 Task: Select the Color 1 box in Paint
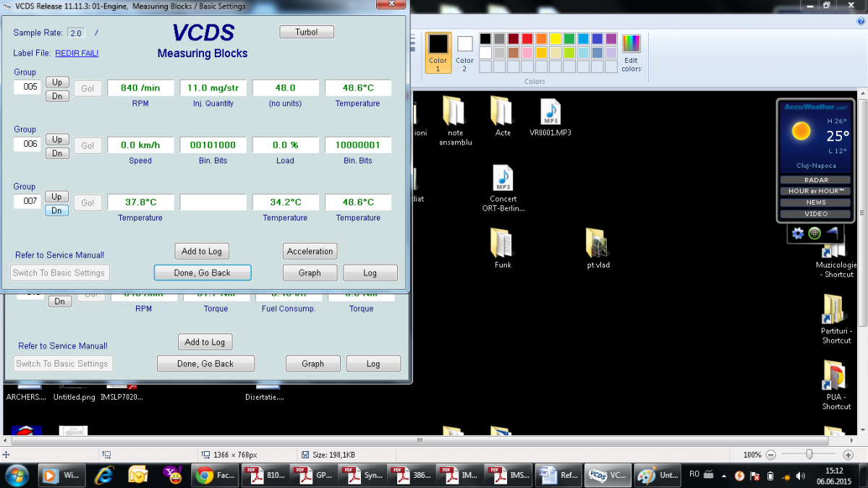[x=438, y=52]
